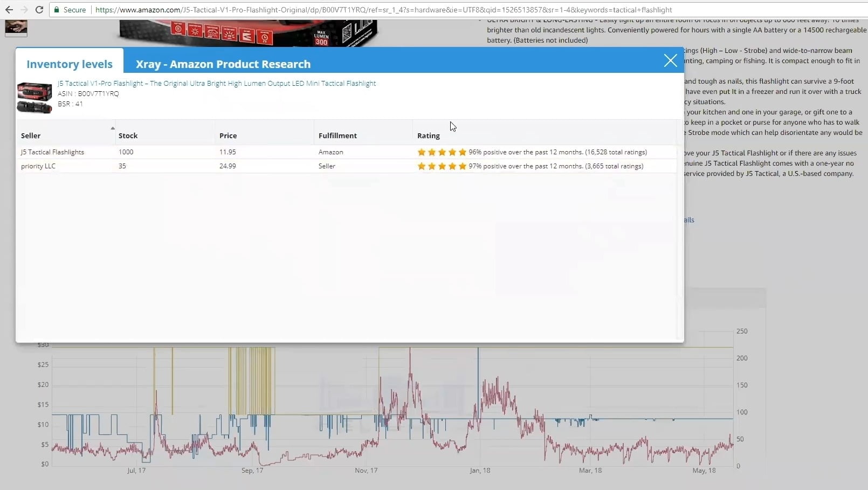Switch to Inventory levels tab

click(x=70, y=64)
